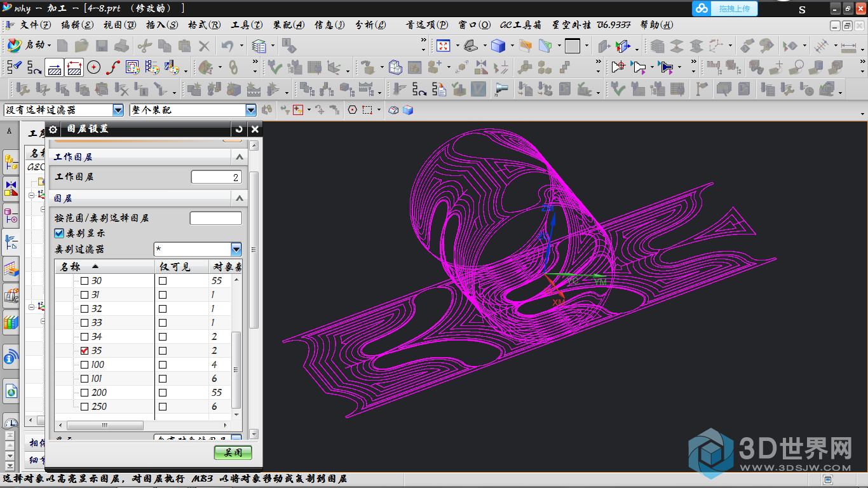The image size is (868, 488).
Task: Click the blue shaded cube rendering icon
Action: 498,46
